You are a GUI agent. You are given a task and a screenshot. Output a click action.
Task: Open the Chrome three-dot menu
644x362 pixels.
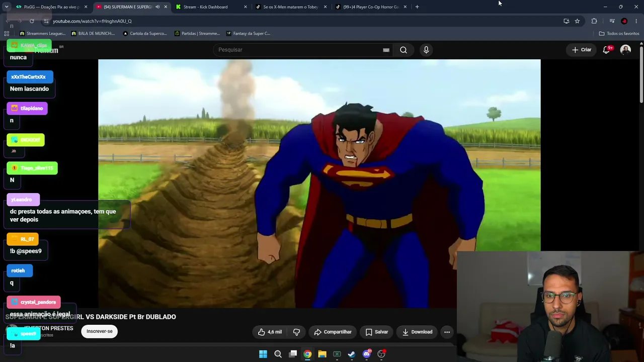coord(636,21)
